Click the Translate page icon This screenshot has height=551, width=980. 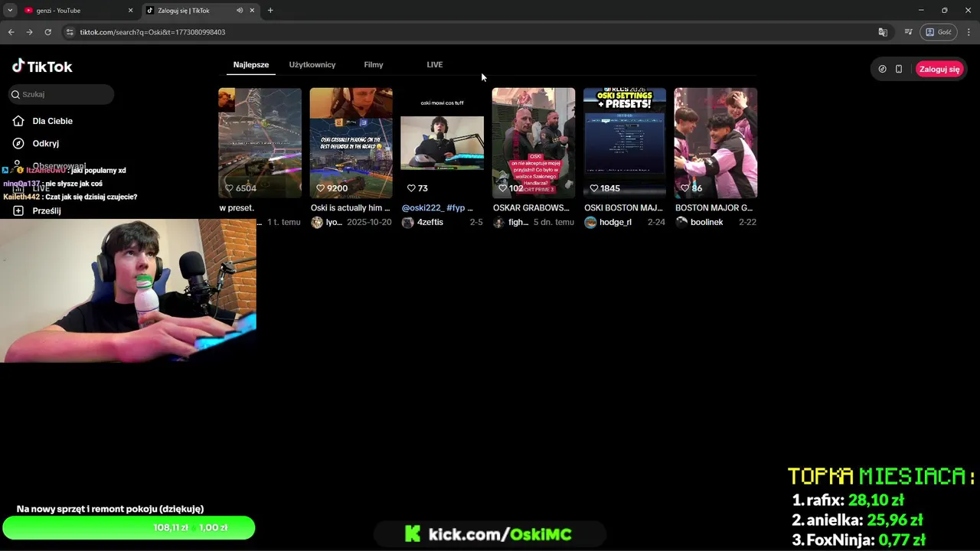883,32
